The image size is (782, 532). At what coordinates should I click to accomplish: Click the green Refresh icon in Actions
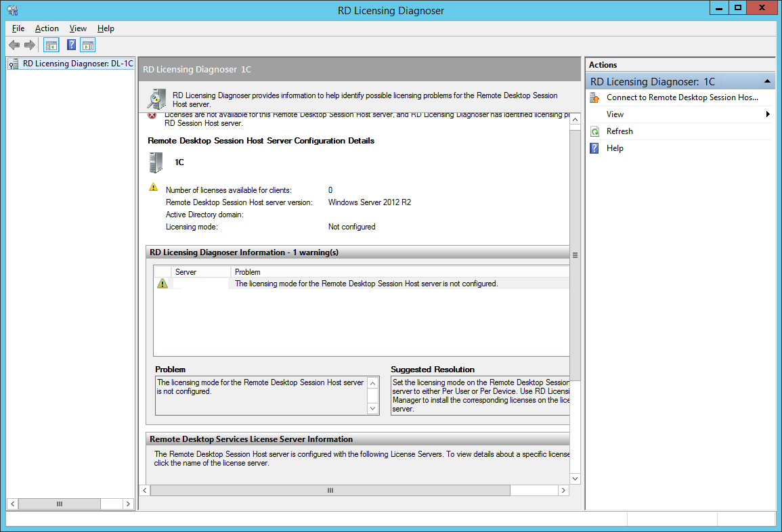(x=594, y=131)
